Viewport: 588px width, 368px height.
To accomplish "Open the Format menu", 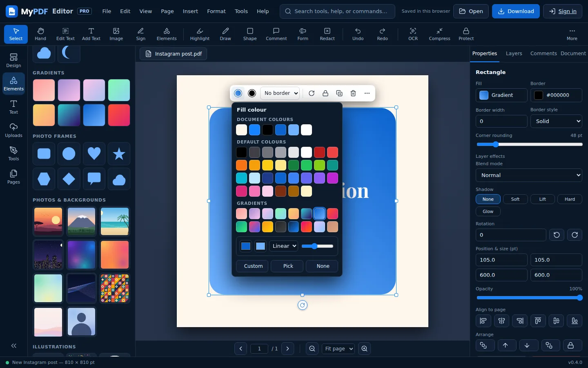I will coord(216,11).
